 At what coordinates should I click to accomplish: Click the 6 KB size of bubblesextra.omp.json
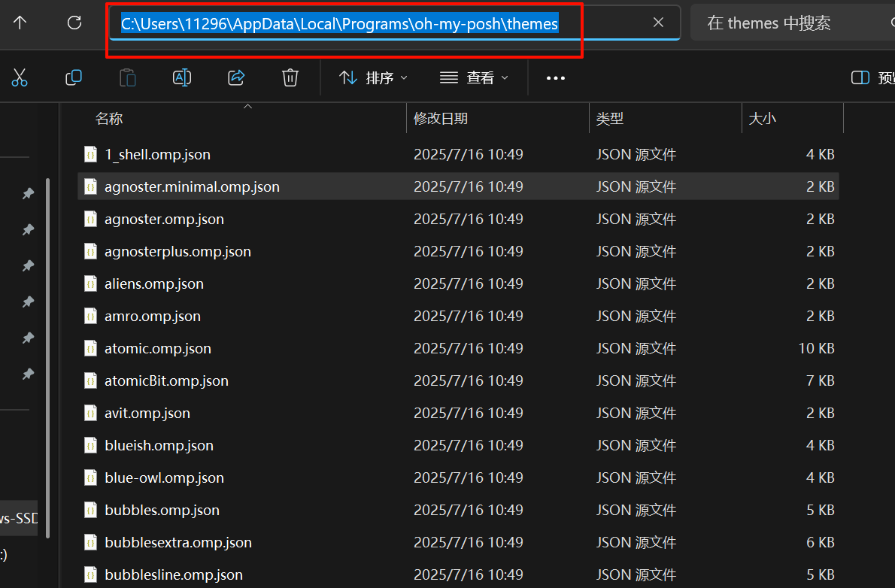pyautogui.click(x=821, y=542)
